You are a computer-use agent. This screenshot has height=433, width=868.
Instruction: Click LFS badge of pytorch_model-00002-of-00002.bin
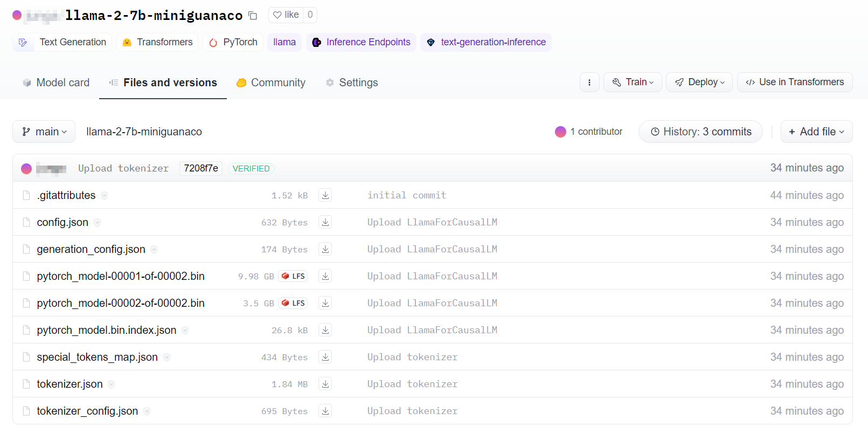pos(293,303)
